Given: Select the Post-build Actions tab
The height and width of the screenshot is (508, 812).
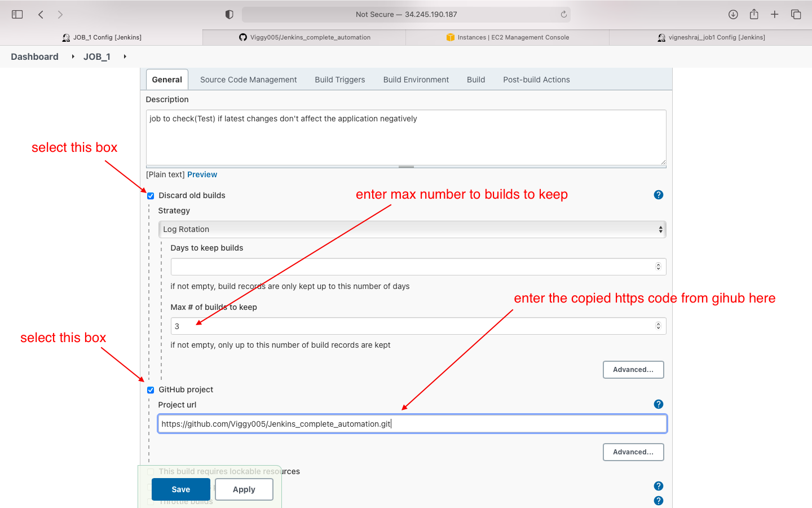Looking at the screenshot, I should 536,80.
